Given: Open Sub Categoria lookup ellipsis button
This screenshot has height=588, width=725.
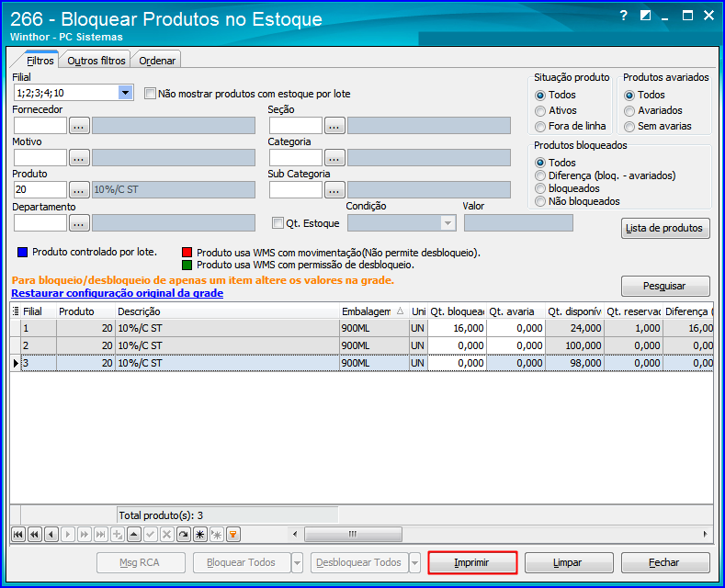Looking at the screenshot, I should 334,190.
